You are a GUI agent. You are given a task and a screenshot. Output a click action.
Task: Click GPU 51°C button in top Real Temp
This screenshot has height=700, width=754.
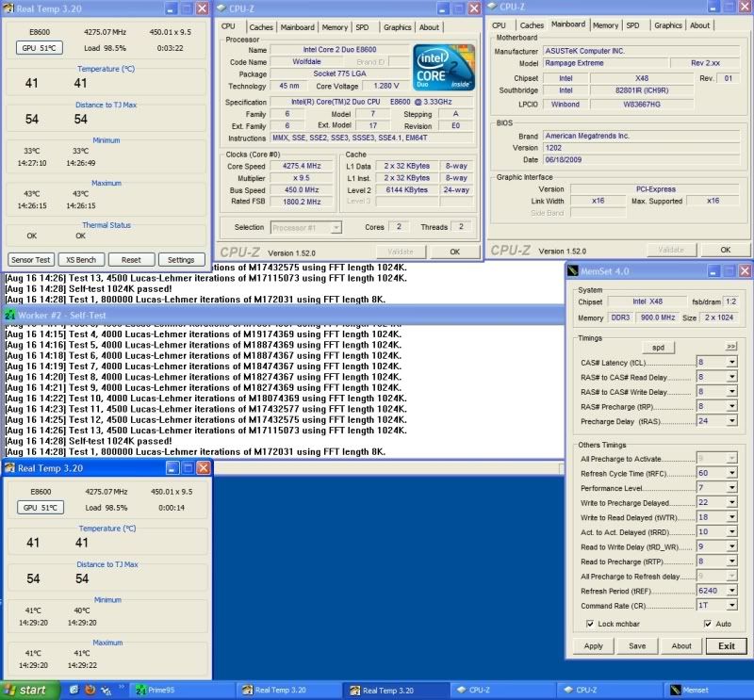39,48
